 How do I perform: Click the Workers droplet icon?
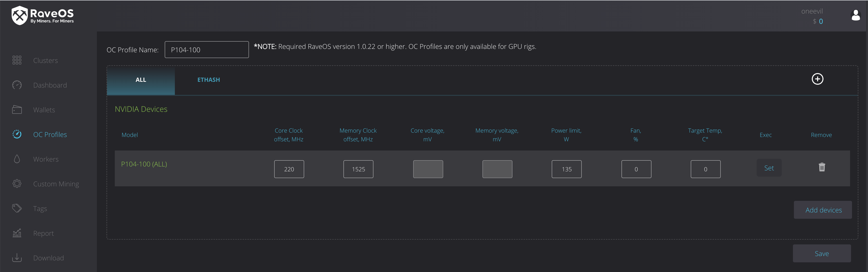[x=17, y=159]
